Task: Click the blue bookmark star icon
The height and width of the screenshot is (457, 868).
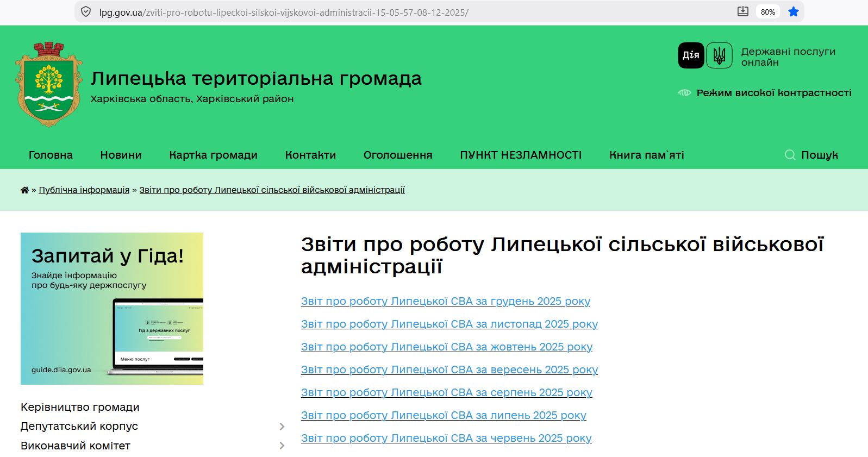Action: (794, 12)
